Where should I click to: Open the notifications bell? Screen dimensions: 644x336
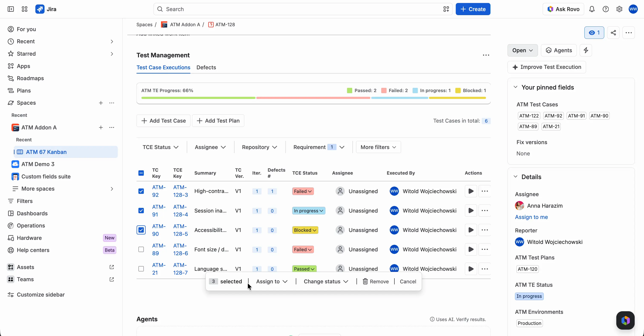point(592,9)
